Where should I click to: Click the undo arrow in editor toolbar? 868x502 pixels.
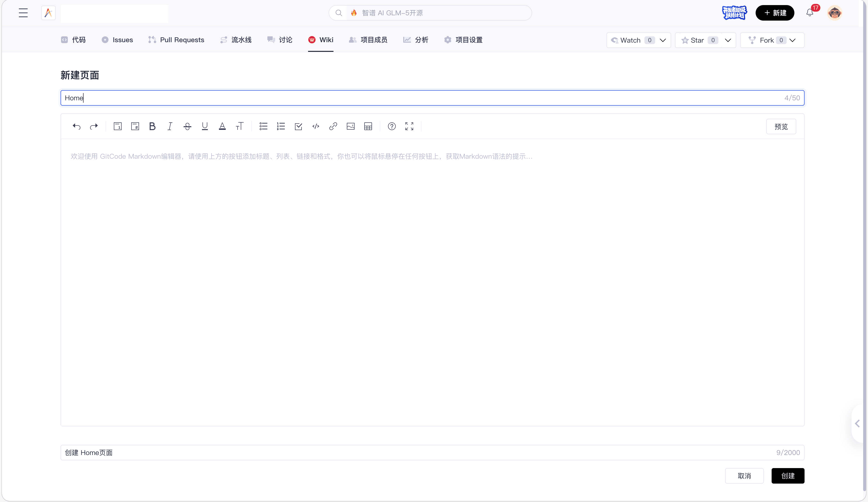coord(77,126)
